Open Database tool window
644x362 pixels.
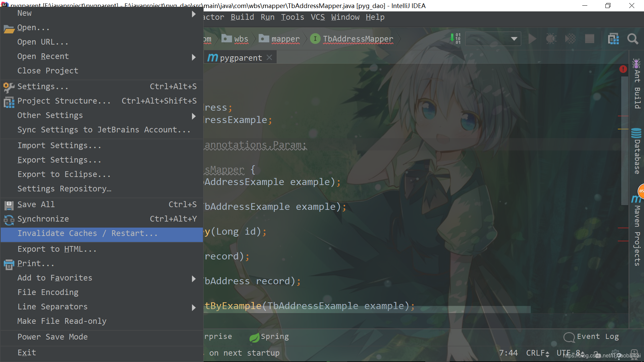637,151
